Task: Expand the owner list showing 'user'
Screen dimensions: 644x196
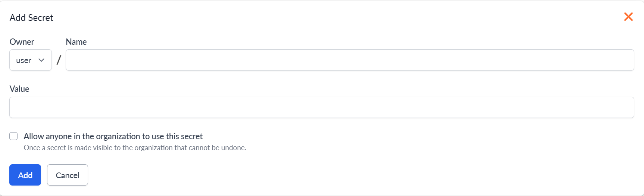Action: [31, 60]
